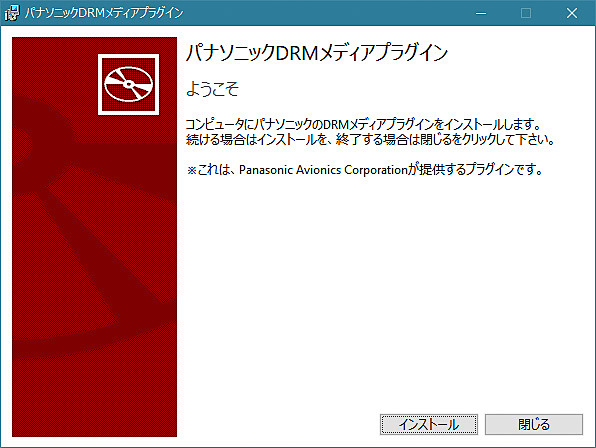Click the line starting 続ける場合はインストール
596x448 pixels.
[370, 139]
